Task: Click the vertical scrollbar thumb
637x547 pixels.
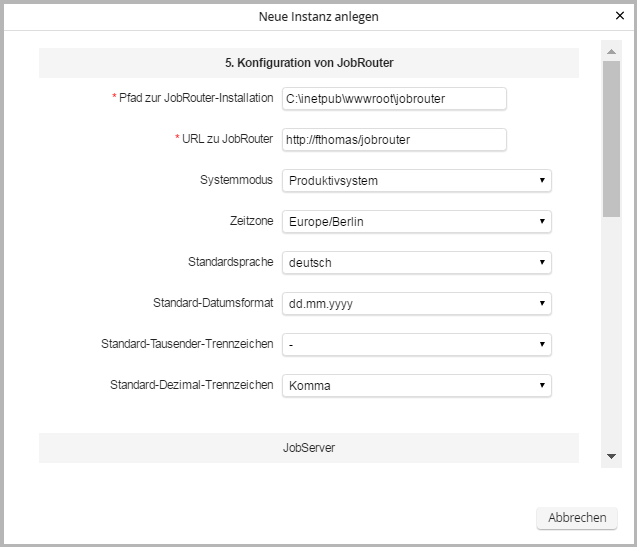Action: (x=611, y=140)
